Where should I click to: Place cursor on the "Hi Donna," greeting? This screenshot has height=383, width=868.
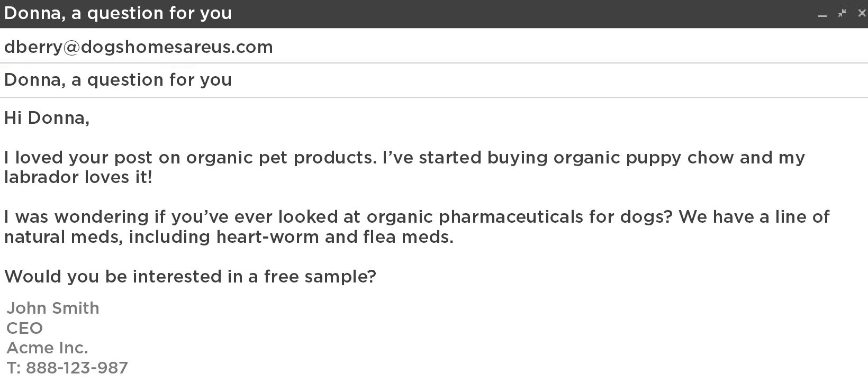[47, 117]
